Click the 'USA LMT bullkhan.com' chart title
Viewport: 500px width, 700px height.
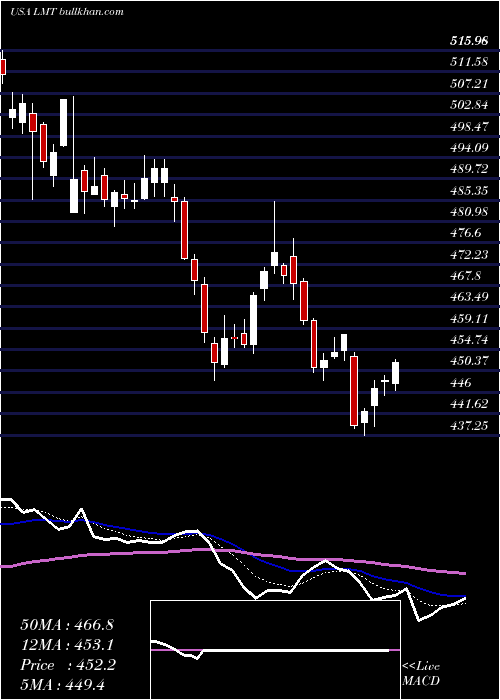(67, 12)
